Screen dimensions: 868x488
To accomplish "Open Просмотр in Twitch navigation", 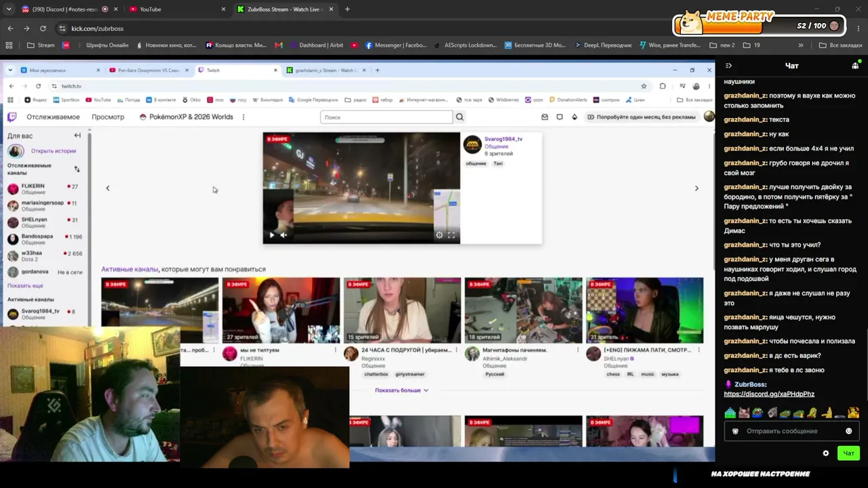I will [108, 117].
